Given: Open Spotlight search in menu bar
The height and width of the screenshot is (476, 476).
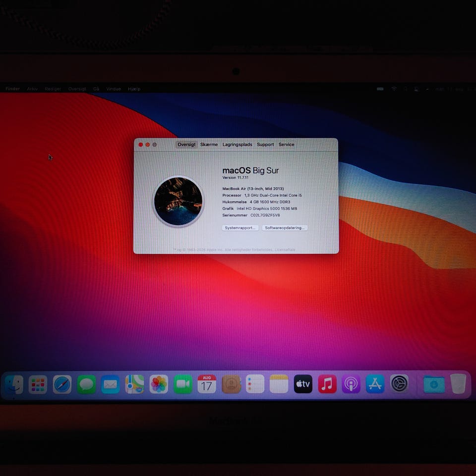Looking at the screenshot, I should [405, 89].
